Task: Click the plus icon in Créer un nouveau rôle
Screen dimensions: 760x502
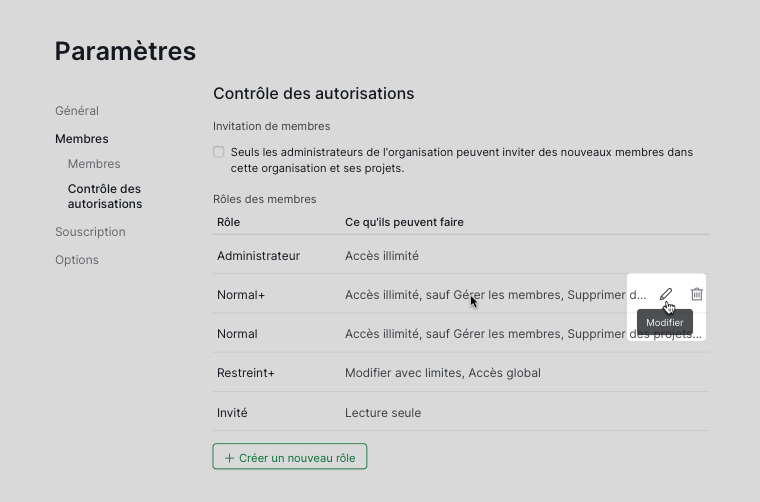Action: coord(229,458)
